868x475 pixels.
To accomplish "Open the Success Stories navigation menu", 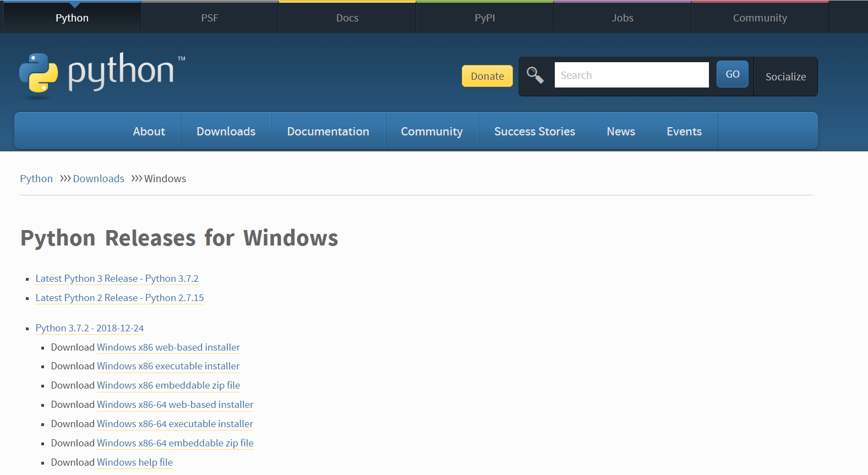I will 534,131.
